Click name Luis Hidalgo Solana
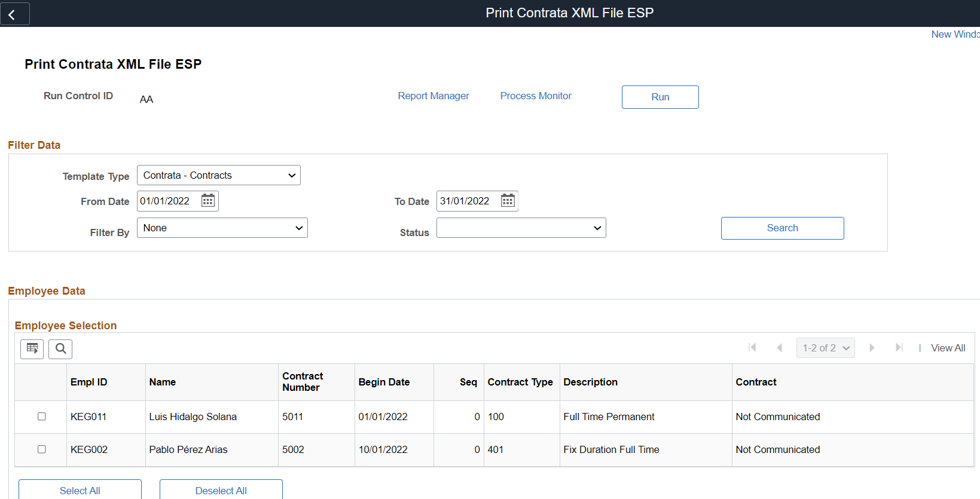 click(193, 417)
